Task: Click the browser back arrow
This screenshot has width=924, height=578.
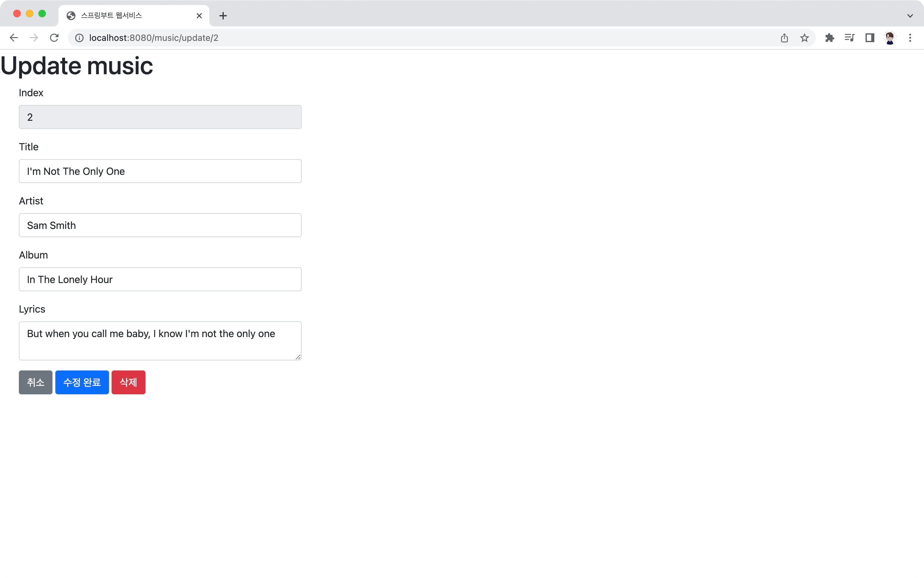Action: pyautogui.click(x=14, y=38)
